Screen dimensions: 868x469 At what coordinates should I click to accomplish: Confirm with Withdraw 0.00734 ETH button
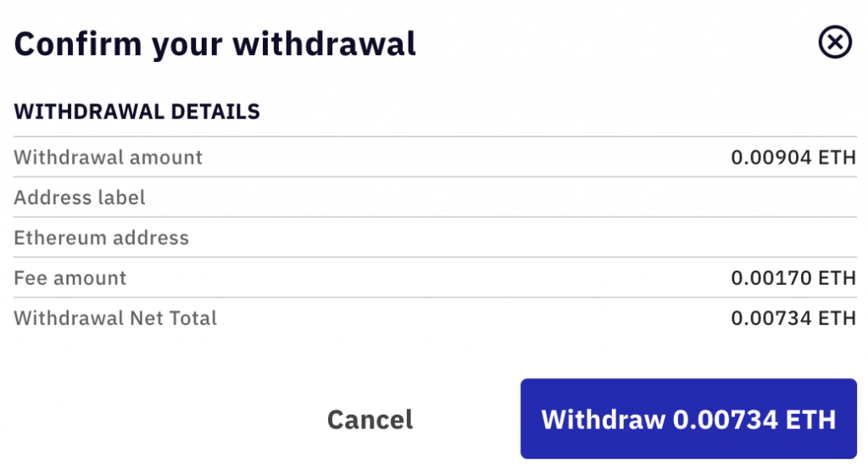[x=688, y=419]
